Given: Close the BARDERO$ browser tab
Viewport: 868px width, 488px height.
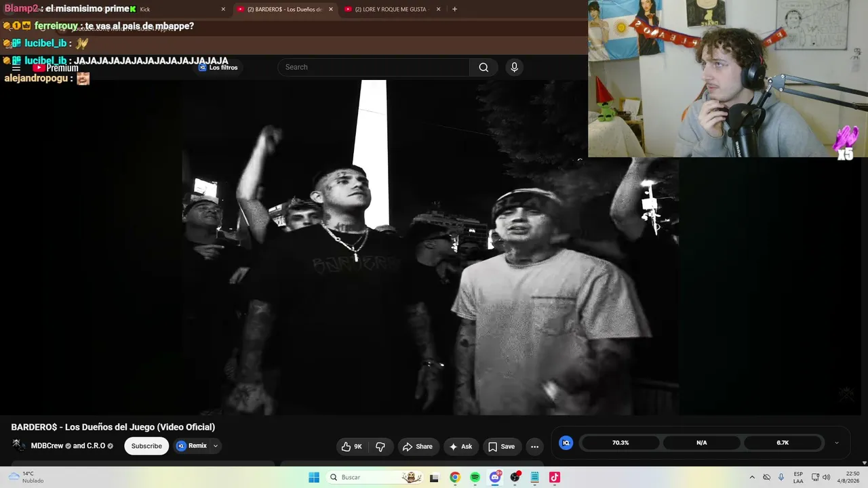Looking at the screenshot, I should pos(331,9).
